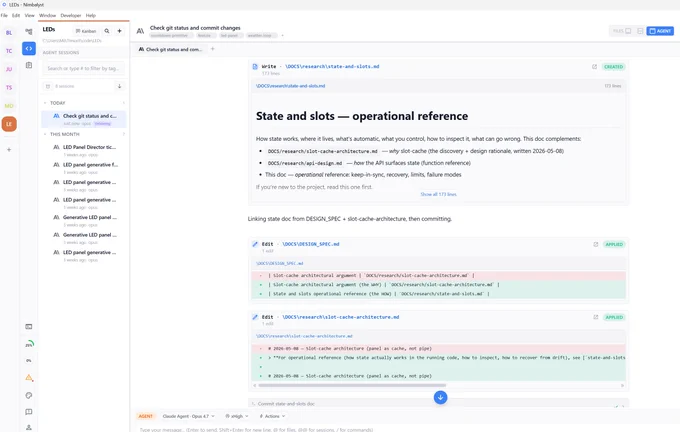Open the user account icon at sidebar bottom
The image size is (680, 432).
[x=29, y=427]
